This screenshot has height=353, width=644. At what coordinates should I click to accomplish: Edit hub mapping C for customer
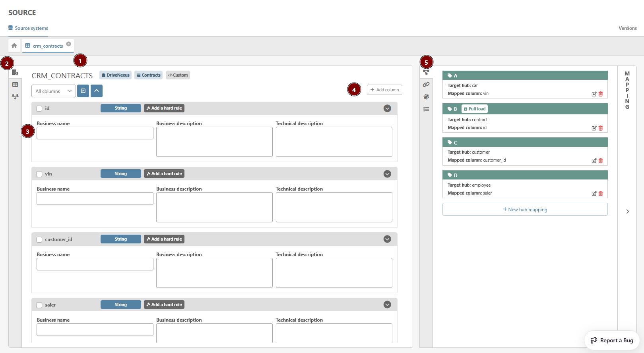tap(594, 161)
